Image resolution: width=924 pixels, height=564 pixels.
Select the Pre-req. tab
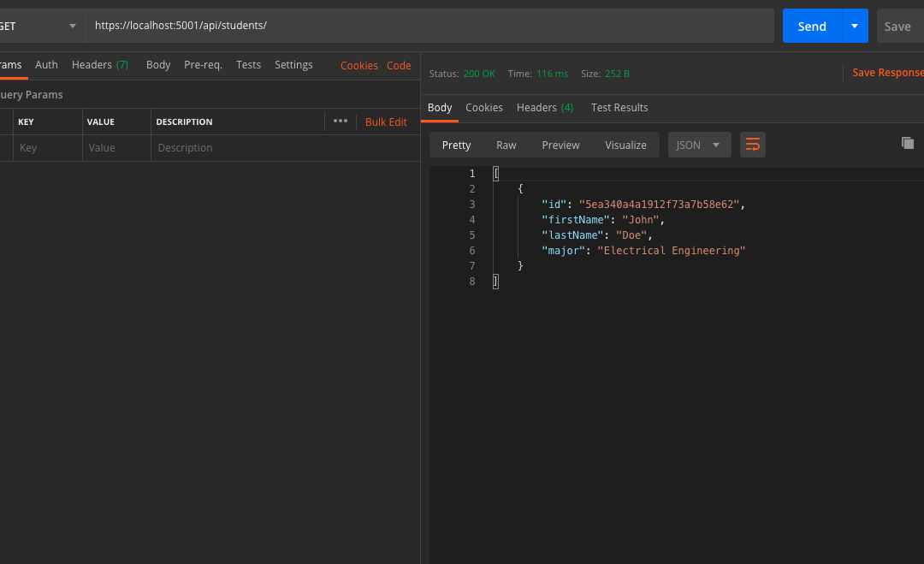click(x=203, y=65)
